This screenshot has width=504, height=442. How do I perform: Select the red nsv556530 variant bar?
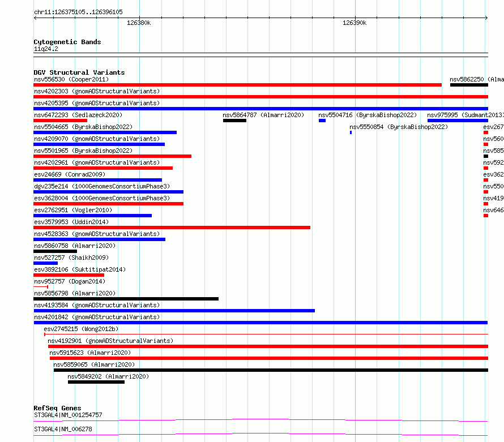coord(237,85)
